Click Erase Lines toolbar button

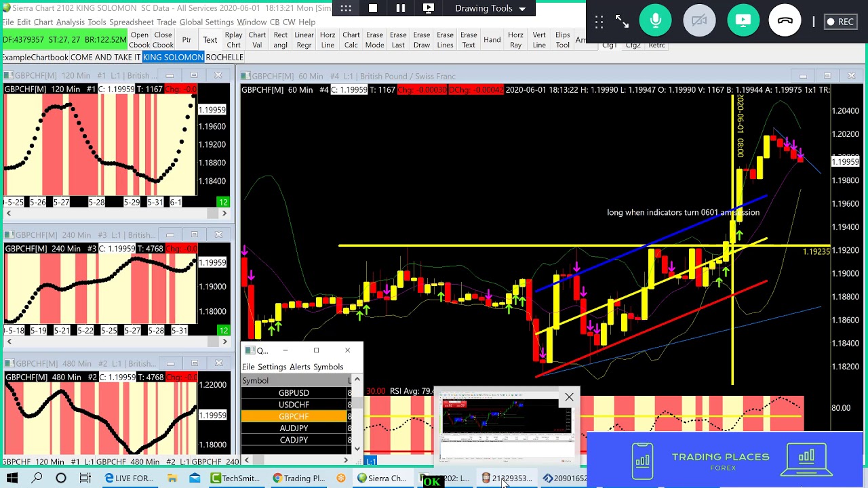(x=445, y=40)
